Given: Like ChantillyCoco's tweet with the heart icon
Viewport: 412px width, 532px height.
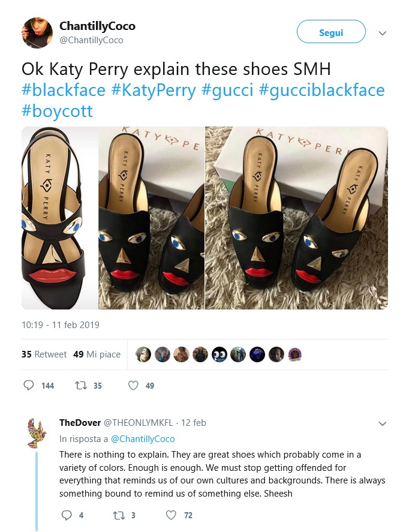Looking at the screenshot, I should coord(134,386).
